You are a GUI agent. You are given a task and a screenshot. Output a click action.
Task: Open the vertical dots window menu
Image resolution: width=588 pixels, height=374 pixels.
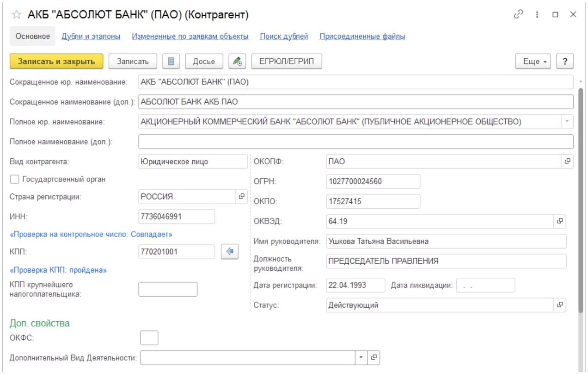click(538, 15)
